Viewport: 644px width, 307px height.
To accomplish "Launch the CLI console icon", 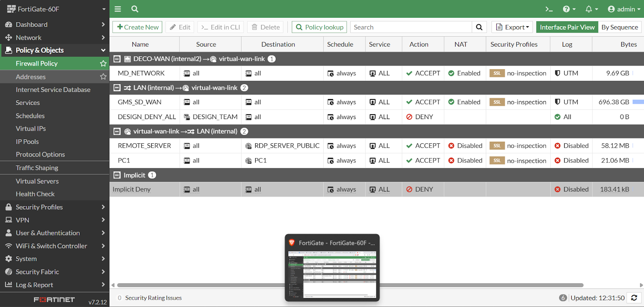I will (x=549, y=9).
